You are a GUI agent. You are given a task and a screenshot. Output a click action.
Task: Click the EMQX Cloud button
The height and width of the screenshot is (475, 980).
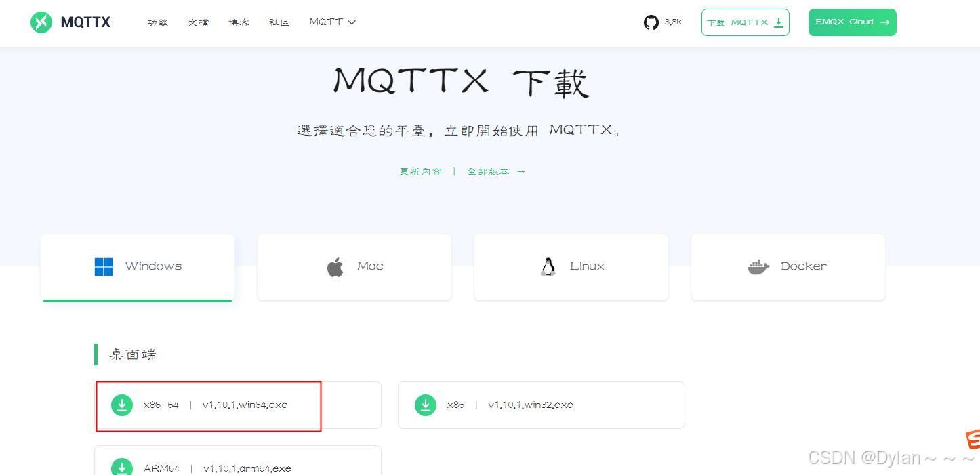[853, 22]
